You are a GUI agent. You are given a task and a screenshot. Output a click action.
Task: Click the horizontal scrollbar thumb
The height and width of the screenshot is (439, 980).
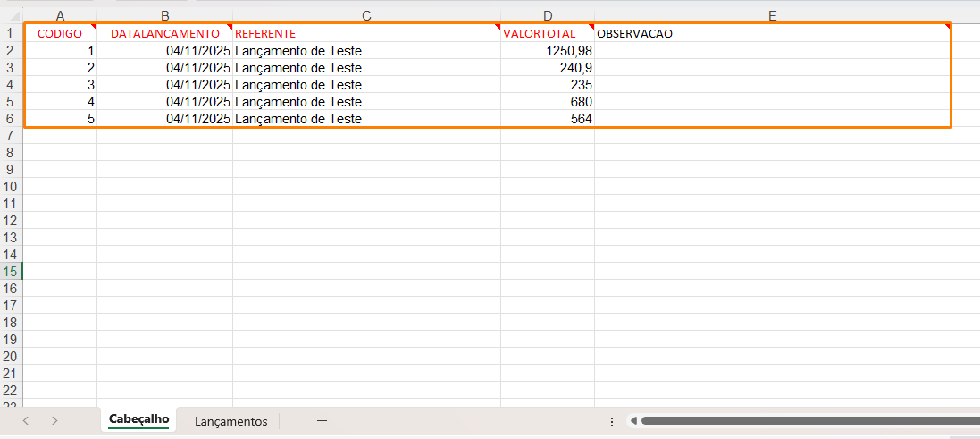804,420
